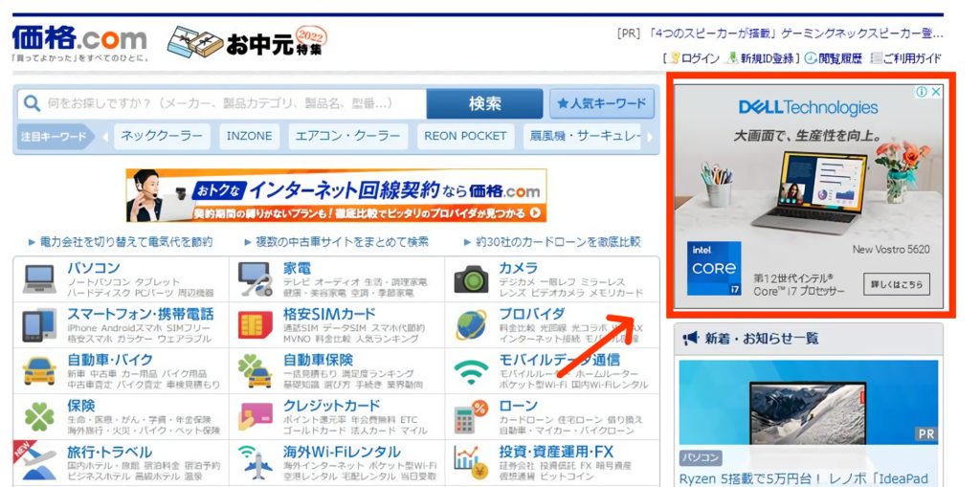Viewport: 980px width, 487px height.
Task: Open 電力会社を切り替えて電気代を節約 link
Action: [125, 241]
